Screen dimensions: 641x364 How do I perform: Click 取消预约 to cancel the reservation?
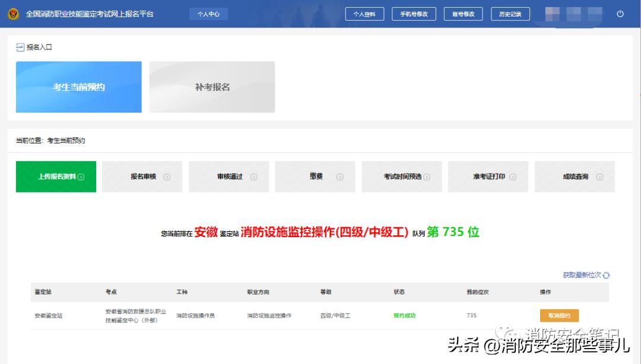pos(559,315)
